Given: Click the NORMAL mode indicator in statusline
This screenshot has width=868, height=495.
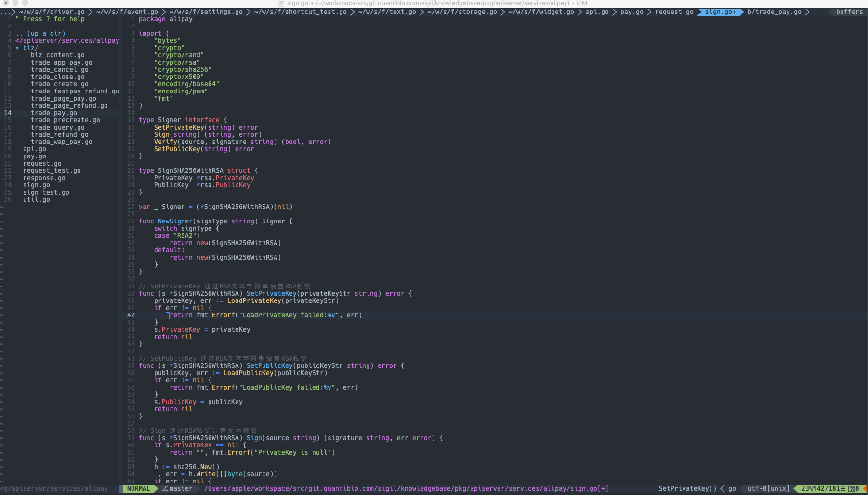Looking at the screenshot, I should 139,488.
